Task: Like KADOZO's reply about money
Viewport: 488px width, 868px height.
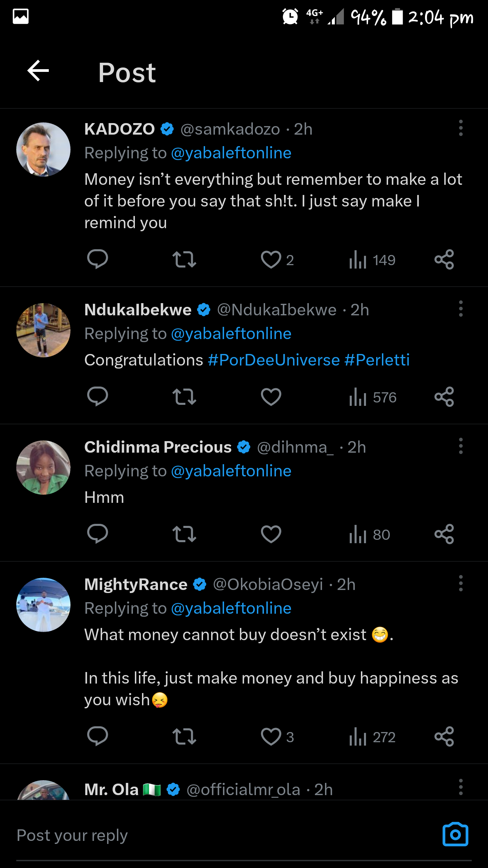Action: 271,260
